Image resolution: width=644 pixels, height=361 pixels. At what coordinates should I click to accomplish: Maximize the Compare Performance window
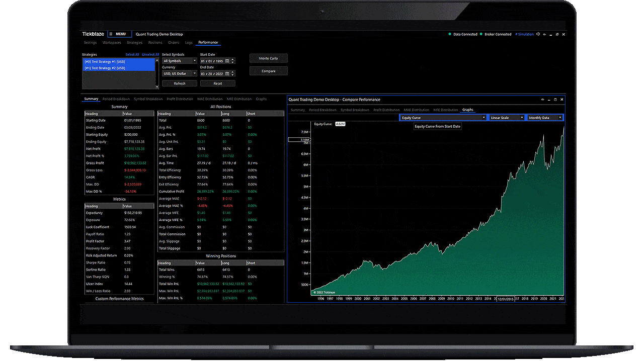pos(555,100)
